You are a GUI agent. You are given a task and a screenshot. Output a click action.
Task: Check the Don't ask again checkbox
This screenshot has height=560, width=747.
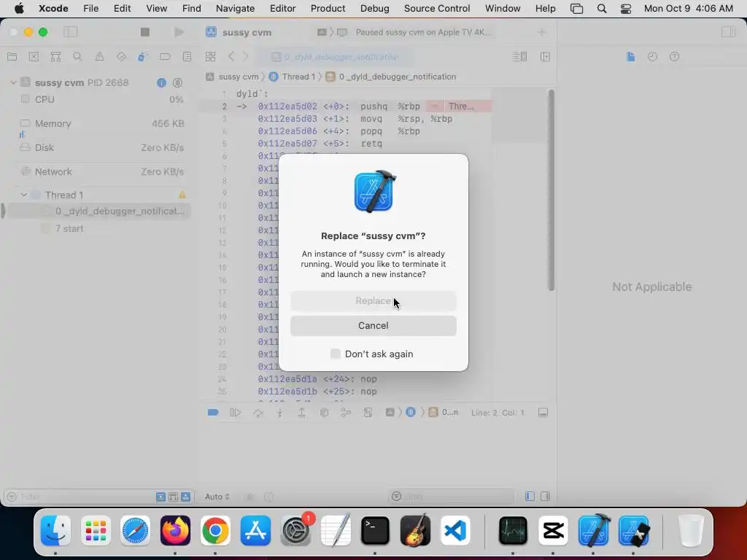click(x=336, y=354)
